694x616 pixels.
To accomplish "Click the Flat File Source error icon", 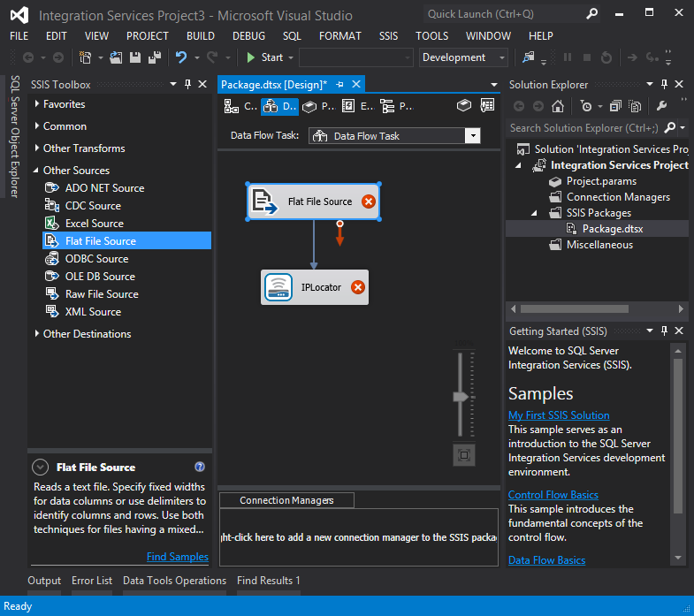I will 369,202.
